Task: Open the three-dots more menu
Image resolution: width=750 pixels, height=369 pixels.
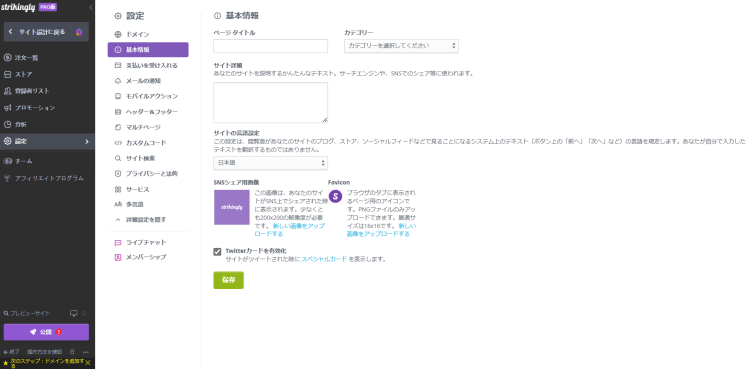Action: tap(86, 351)
